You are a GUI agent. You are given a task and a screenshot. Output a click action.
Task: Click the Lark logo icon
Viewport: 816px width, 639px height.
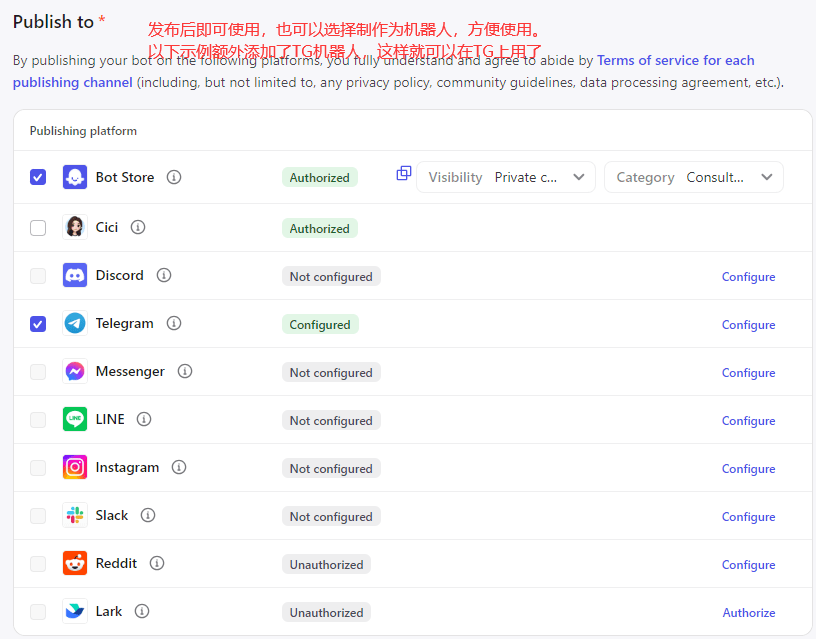(x=75, y=611)
